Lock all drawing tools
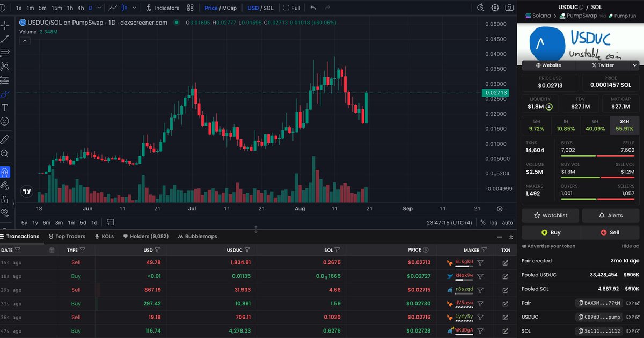644x338 pixels. (x=5, y=200)
